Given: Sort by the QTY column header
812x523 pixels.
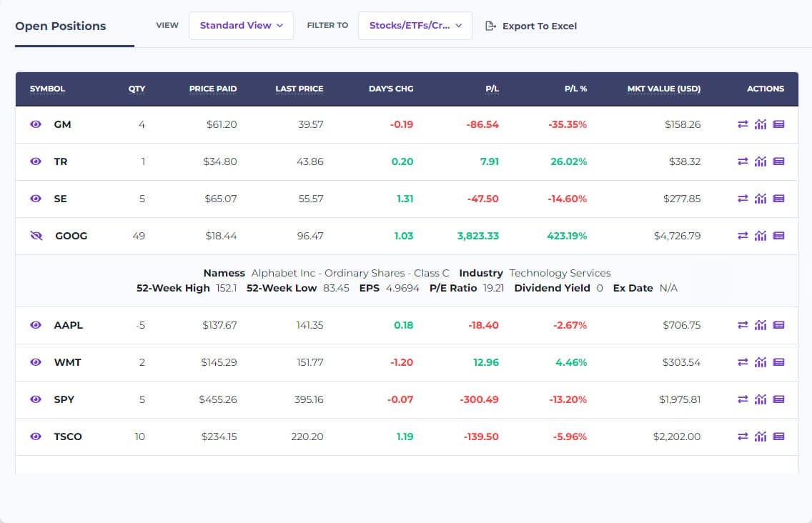Looking at the screenshot, I should [137, 89].
